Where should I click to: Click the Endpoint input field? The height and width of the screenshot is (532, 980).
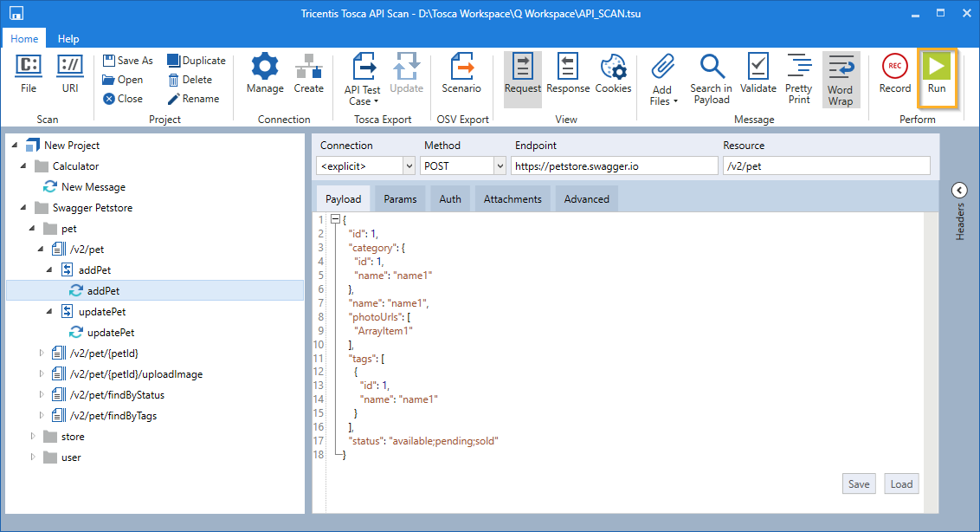(614, 165)
